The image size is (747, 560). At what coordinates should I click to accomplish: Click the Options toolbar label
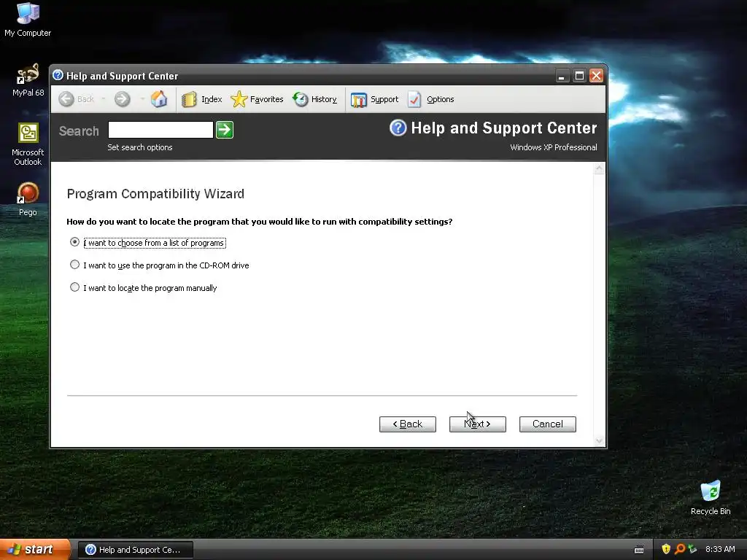click(x=440, y=99)
